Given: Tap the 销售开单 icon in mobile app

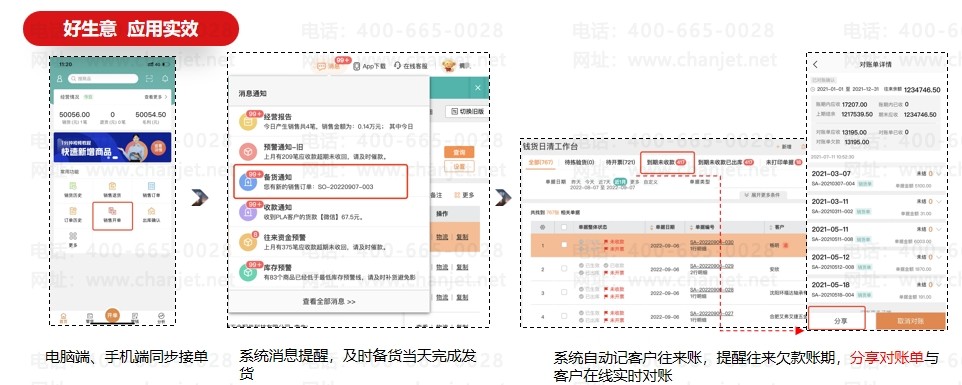Looking at the screenshot, I should (112, 212).
